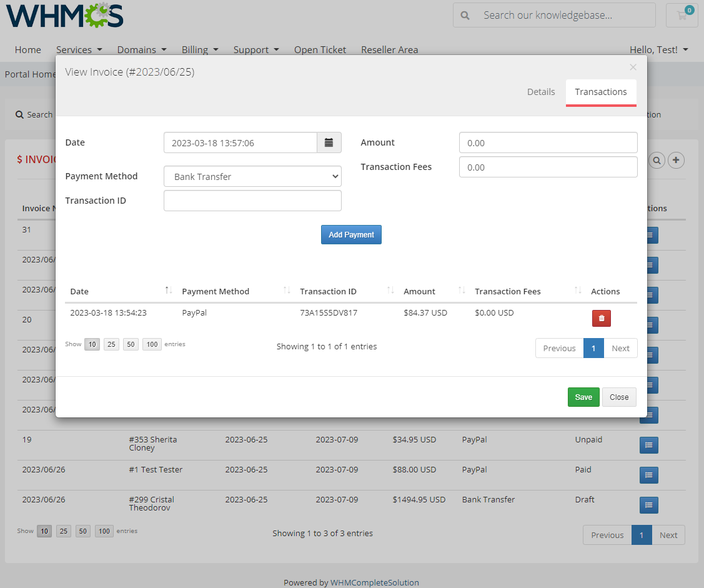Delete the PayPal transaction with the trash icon
This screenshot has width=704, height=588.
click(601, 318)
